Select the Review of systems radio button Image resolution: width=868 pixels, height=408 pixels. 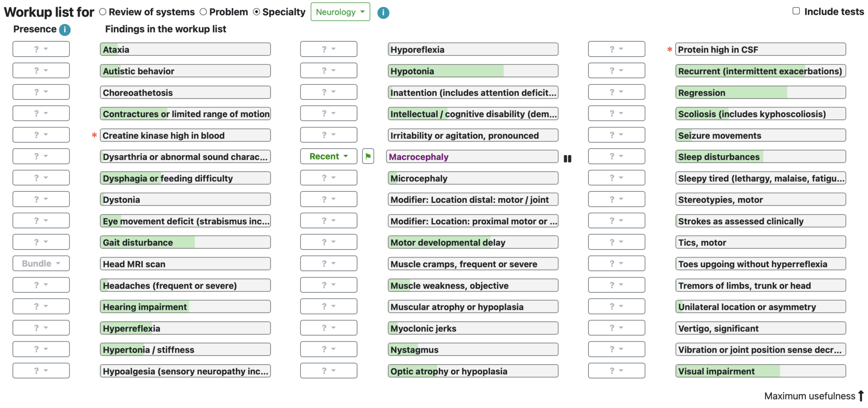[x=103, y=12]
